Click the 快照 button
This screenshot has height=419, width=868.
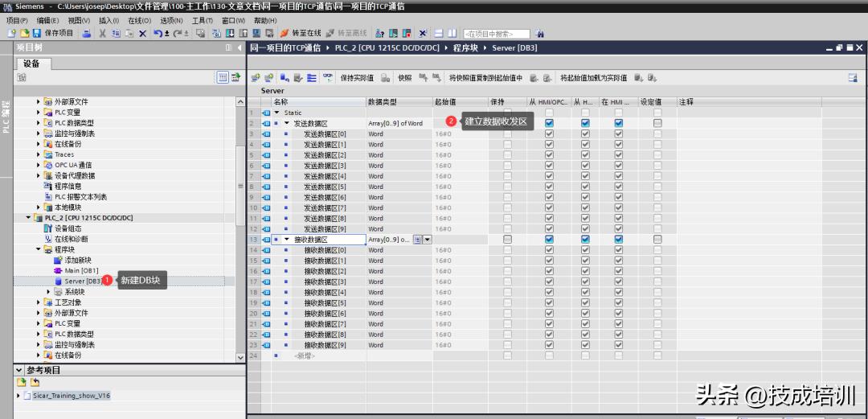click(405, 77)
